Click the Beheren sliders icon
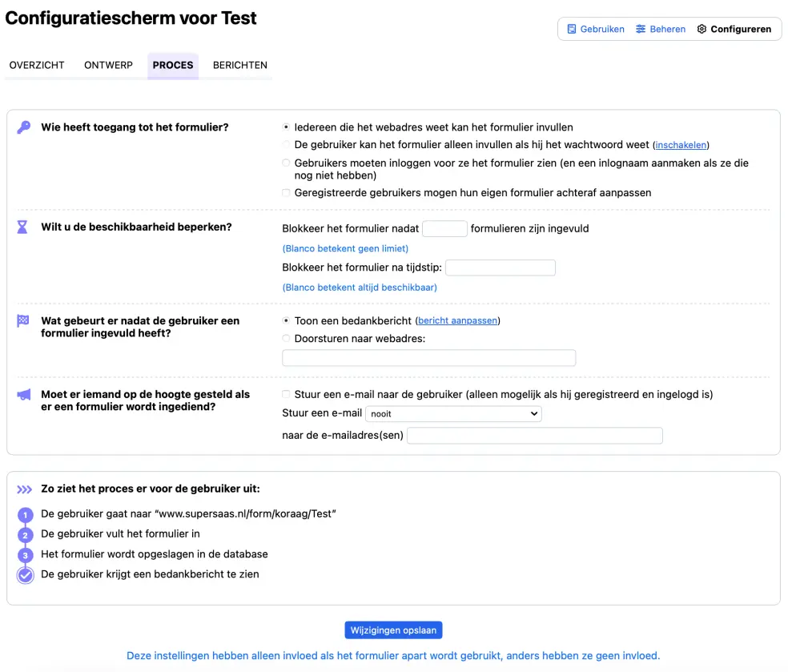 [x=641, y=29]
